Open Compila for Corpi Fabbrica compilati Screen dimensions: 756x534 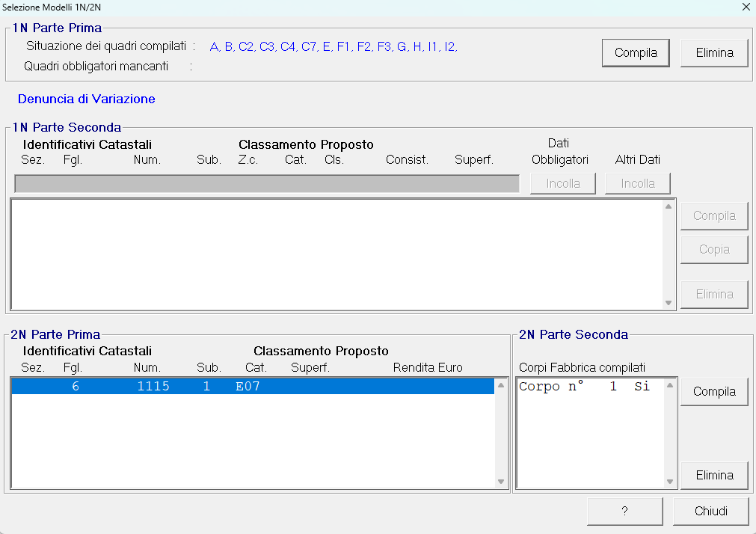point(714,392)
